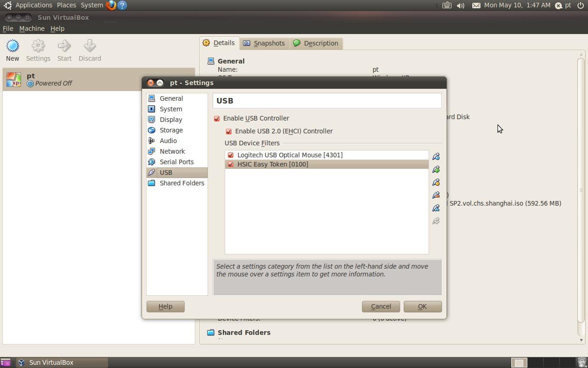The width and height of the screenshot is (588, 368).
Task: Open the Machine menu
Action: pos(32,29)
